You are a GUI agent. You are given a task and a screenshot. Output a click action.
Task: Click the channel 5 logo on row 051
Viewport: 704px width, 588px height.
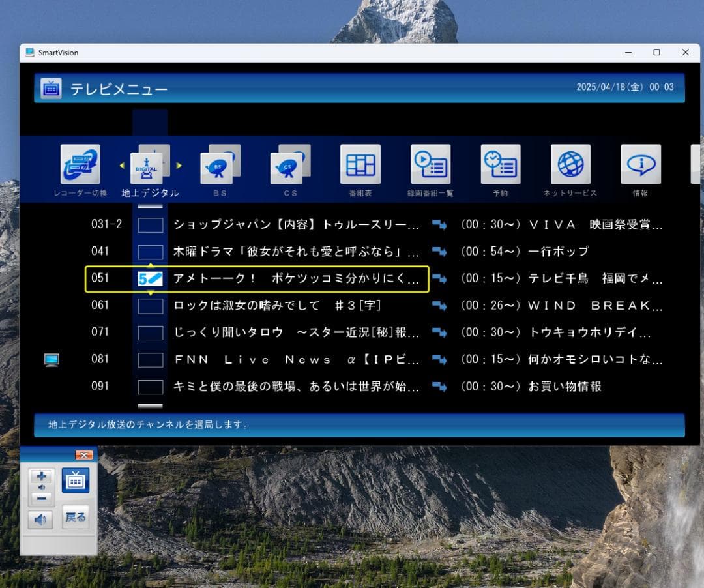(150, 278)
